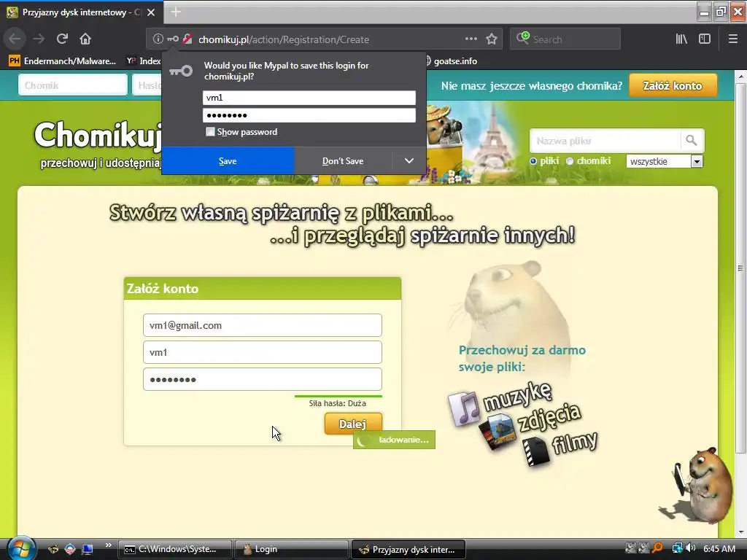Image resolution: width=747 pixels, height=560 pixels.
Task: Expand quick launch overflow chevron
Action: pyautogui.click(x=108, y=545)
